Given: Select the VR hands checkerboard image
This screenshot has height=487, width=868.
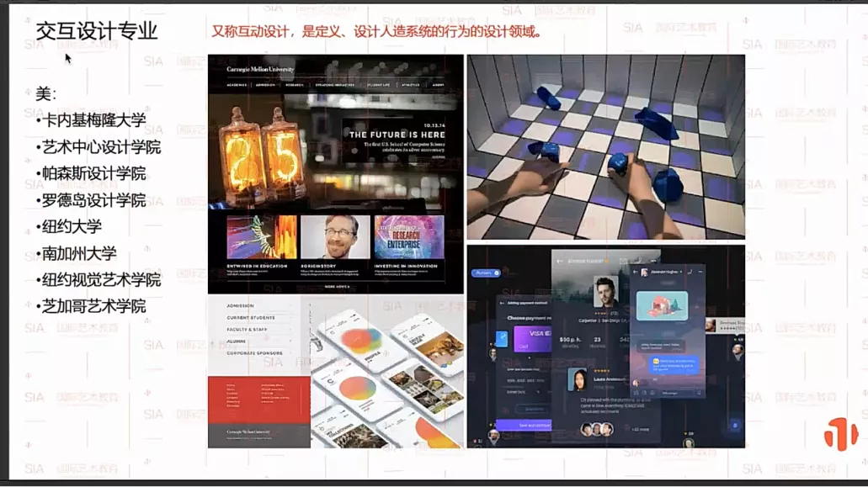Looking at the screenshot, I should click(605, 146).
